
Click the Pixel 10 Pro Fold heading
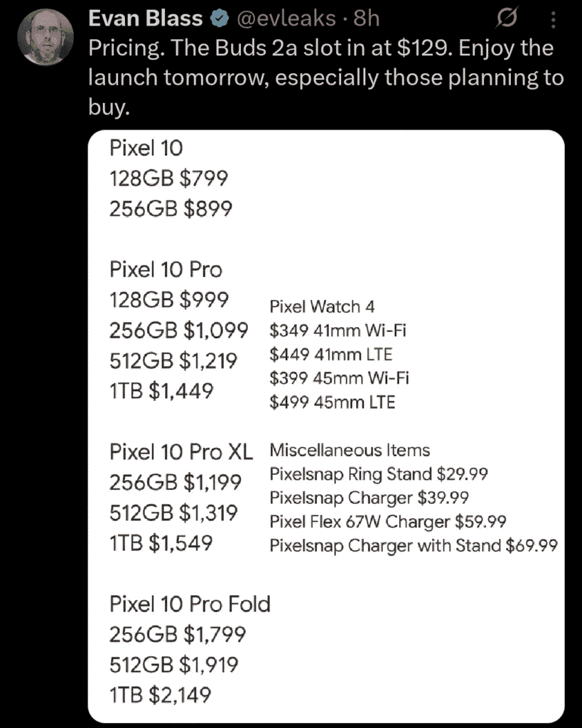(190, 604)
